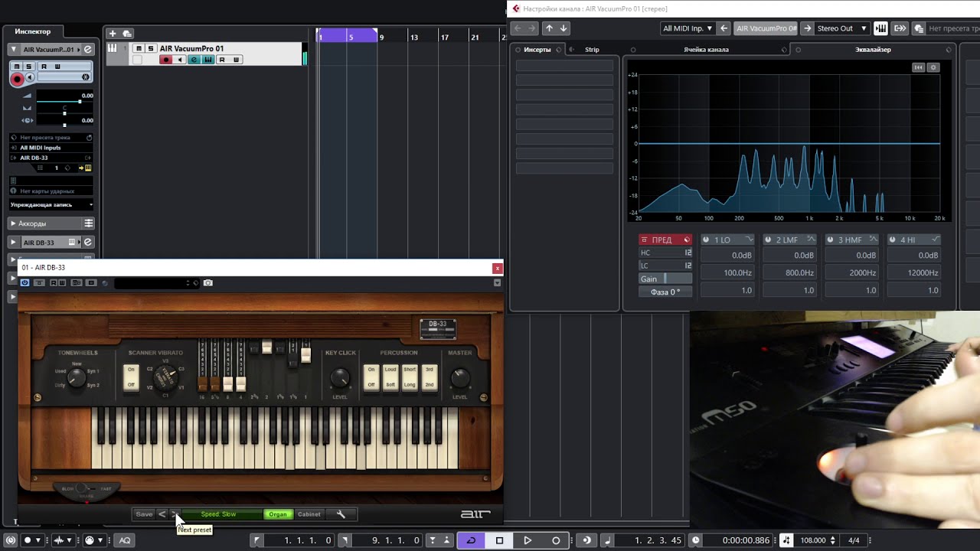Toggle Percussion Loud/Soft switch
980x551 pixels.
(x=390, y=377)
